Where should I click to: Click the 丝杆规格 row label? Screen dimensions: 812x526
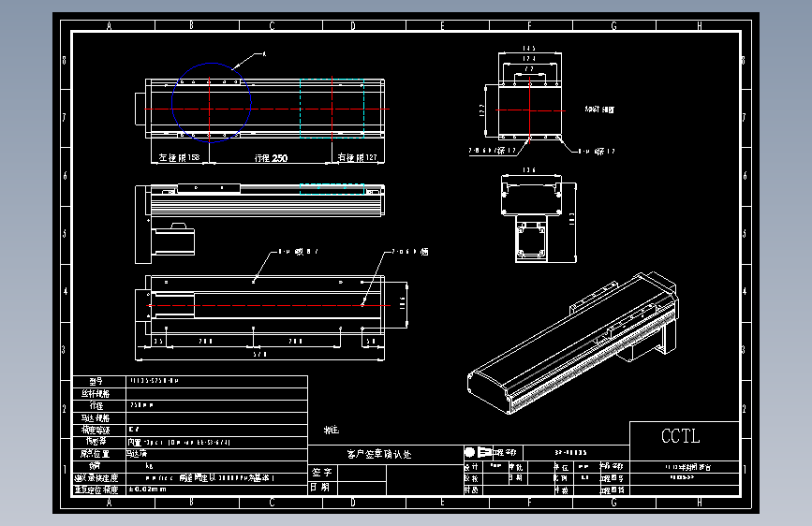[96, 393]
